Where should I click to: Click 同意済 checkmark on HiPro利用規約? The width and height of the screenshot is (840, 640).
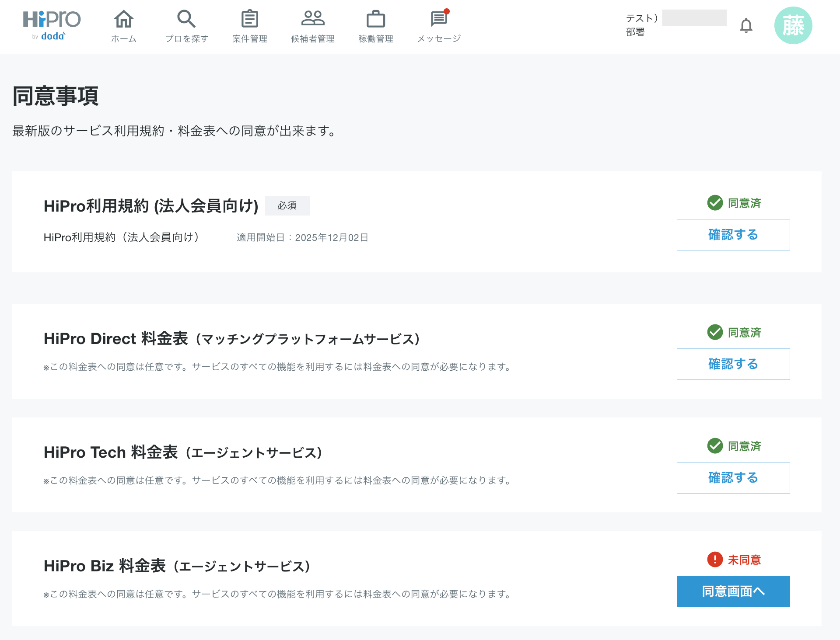715,203
